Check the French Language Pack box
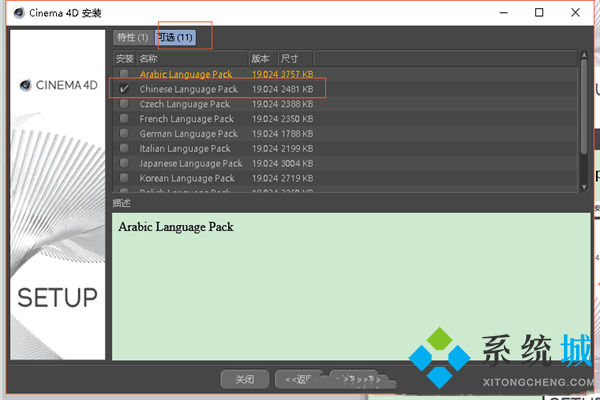This screenshot has height=400, width=600. pos(124,119)
